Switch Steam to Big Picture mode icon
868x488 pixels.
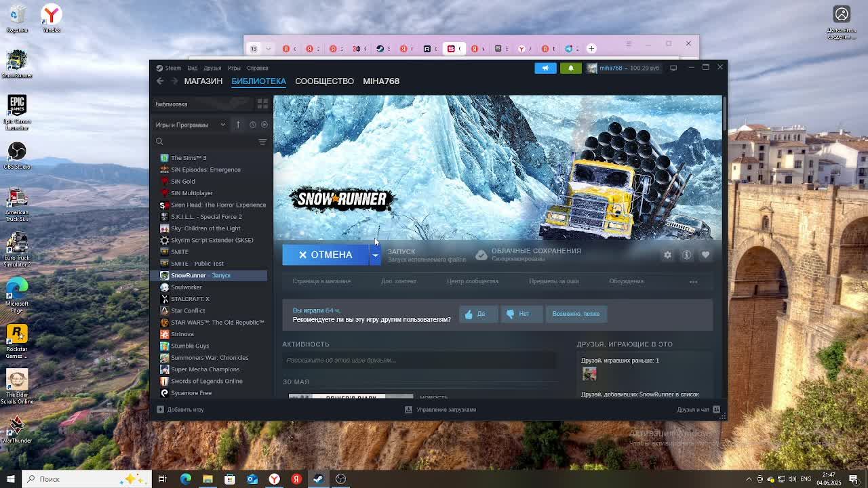pyautogui.click(x=673, y=68)
